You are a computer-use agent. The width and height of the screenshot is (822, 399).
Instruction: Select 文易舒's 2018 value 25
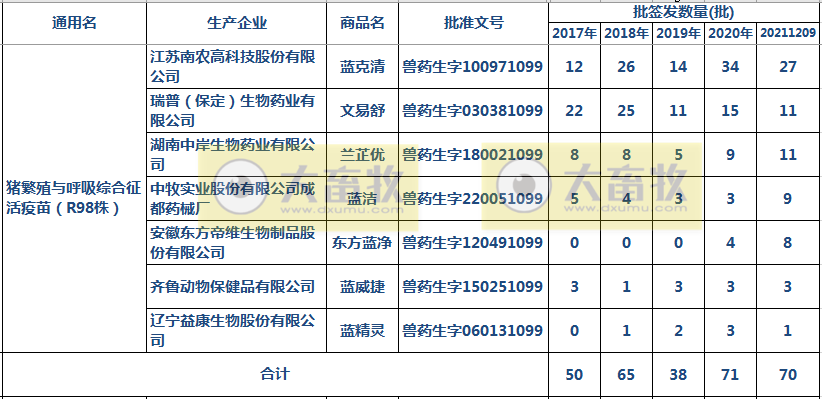[626, 111]
